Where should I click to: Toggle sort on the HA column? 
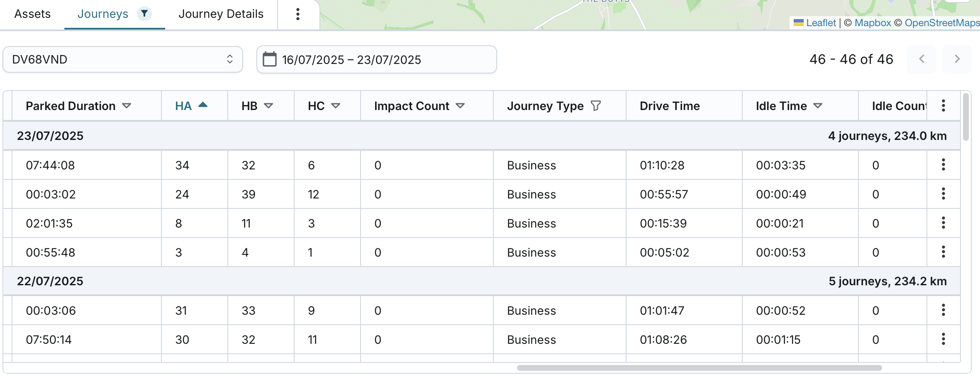202,105
